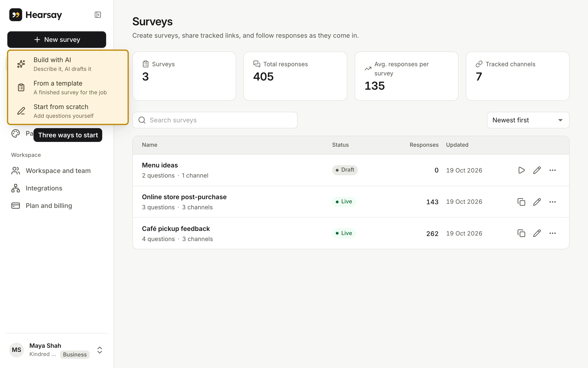Open more options for Café pickup feedback

pyautogui.click(x=553, y=233)
